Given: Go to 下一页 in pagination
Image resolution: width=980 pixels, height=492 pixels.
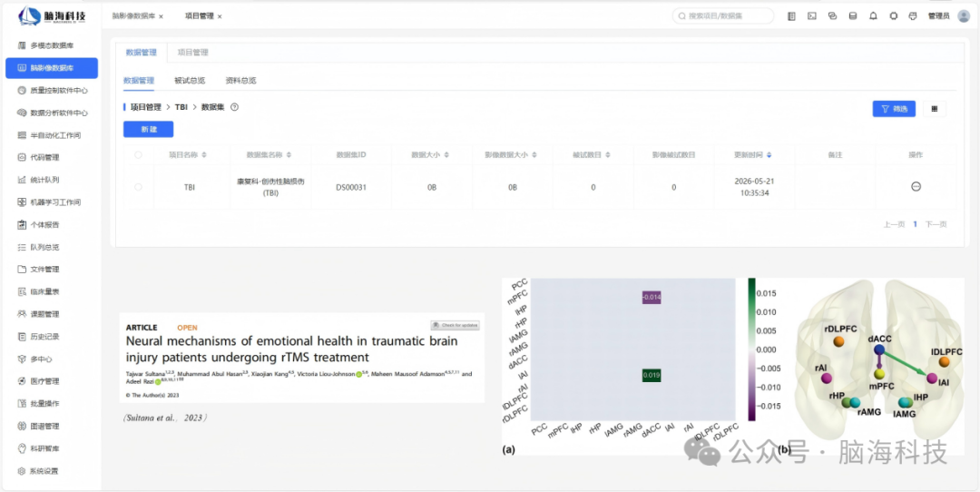Looking at the screenshot, I should click(x=936, y=224).
